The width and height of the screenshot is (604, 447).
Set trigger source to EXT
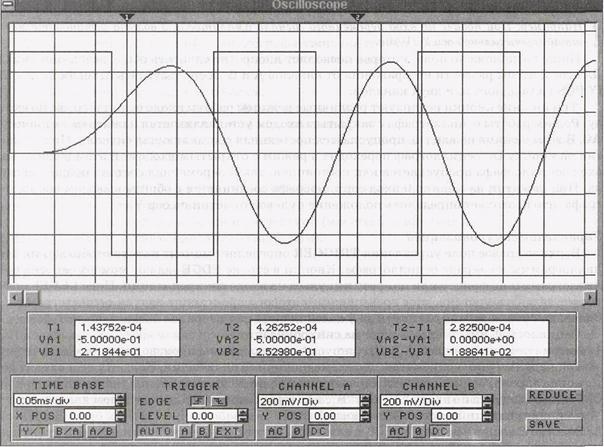(228, 431)
